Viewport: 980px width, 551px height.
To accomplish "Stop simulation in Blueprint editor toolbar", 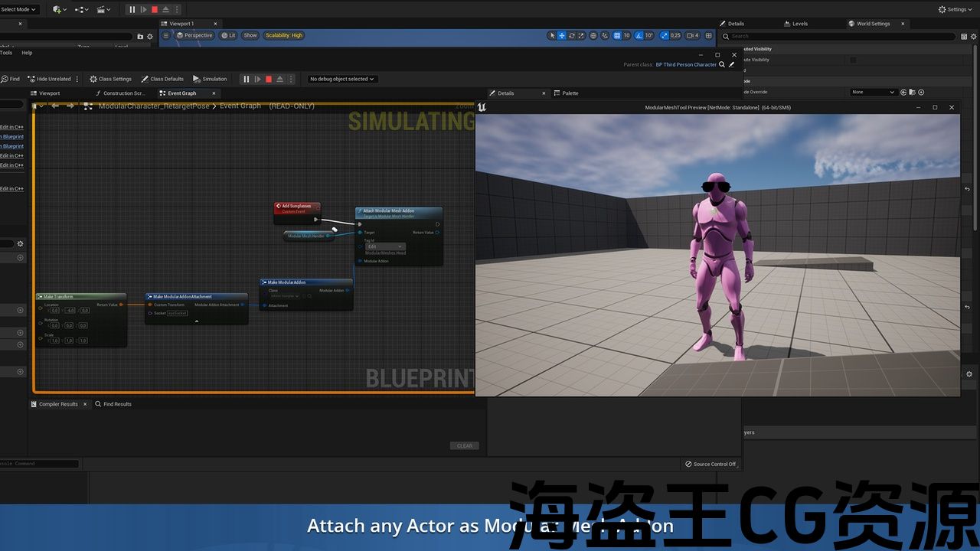I will (x=269, y=79).
